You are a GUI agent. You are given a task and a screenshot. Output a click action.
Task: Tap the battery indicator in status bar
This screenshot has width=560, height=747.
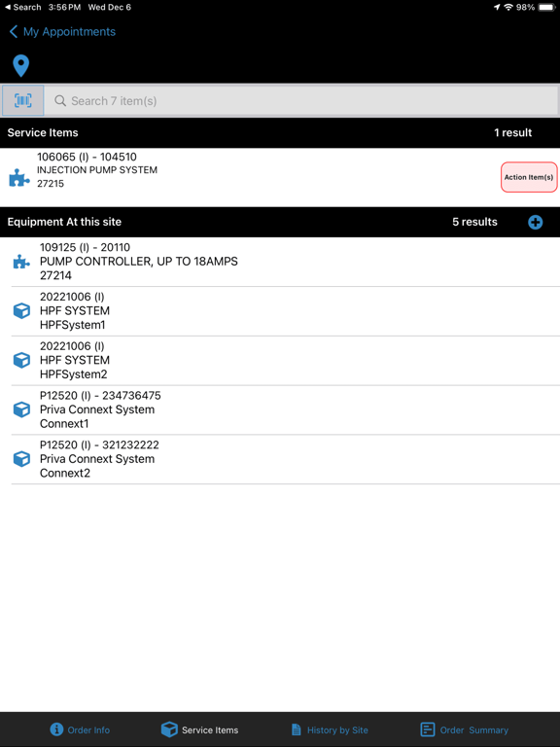point(546,7)
